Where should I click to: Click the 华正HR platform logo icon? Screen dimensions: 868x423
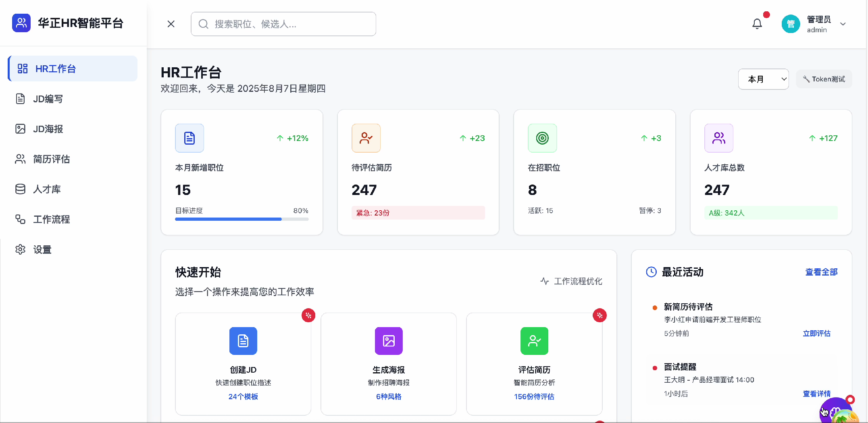point(21,23)
